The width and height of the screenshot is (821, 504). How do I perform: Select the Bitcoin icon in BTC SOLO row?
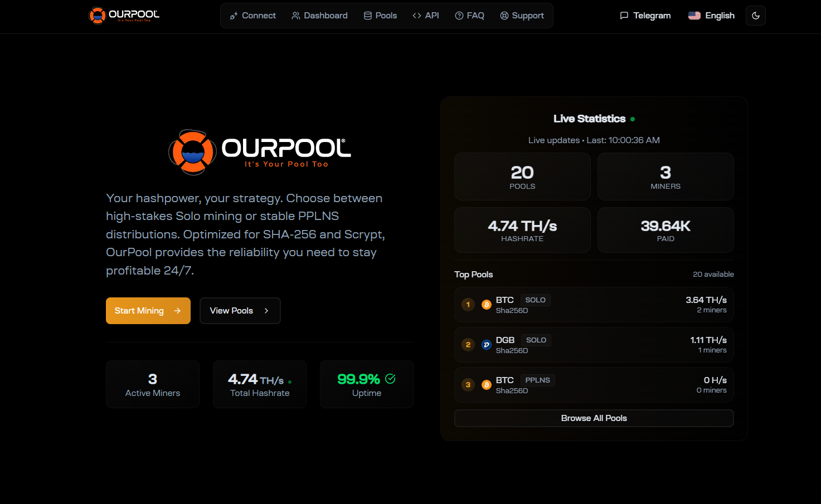[x=487, y=305]
